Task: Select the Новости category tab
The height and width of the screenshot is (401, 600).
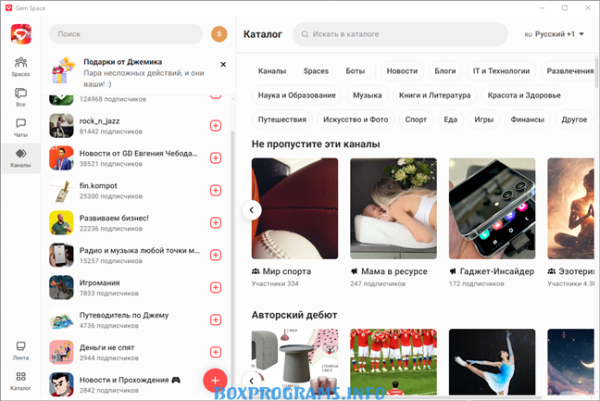Action: tap(402, 72)
